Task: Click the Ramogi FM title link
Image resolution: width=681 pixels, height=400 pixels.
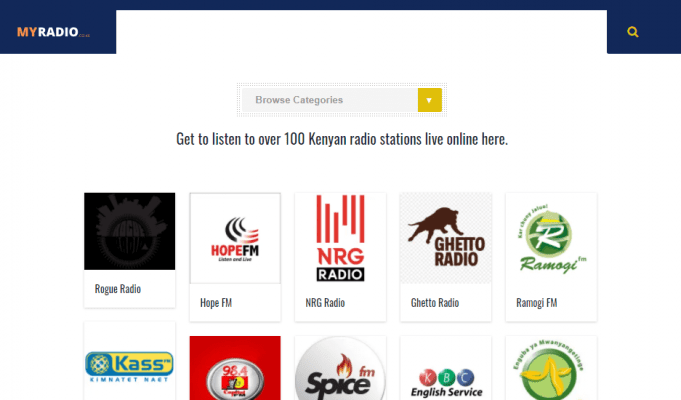Action: pos(536,303)
